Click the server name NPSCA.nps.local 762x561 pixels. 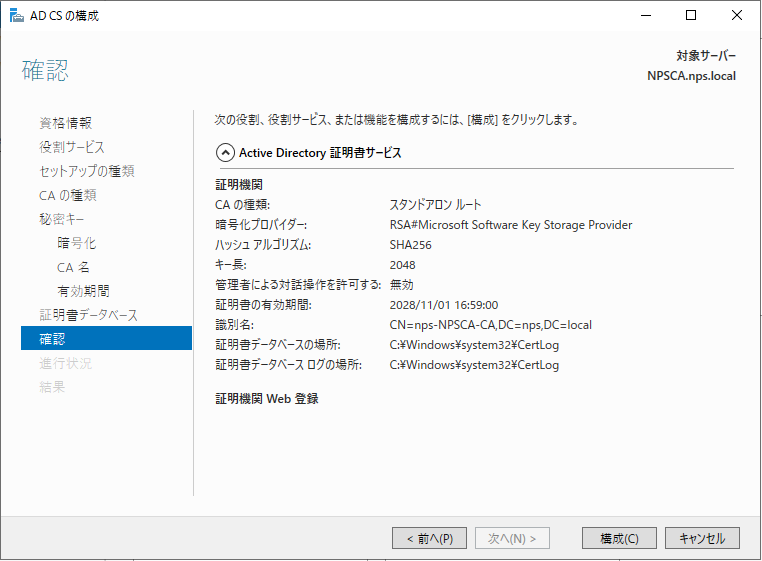691,76
